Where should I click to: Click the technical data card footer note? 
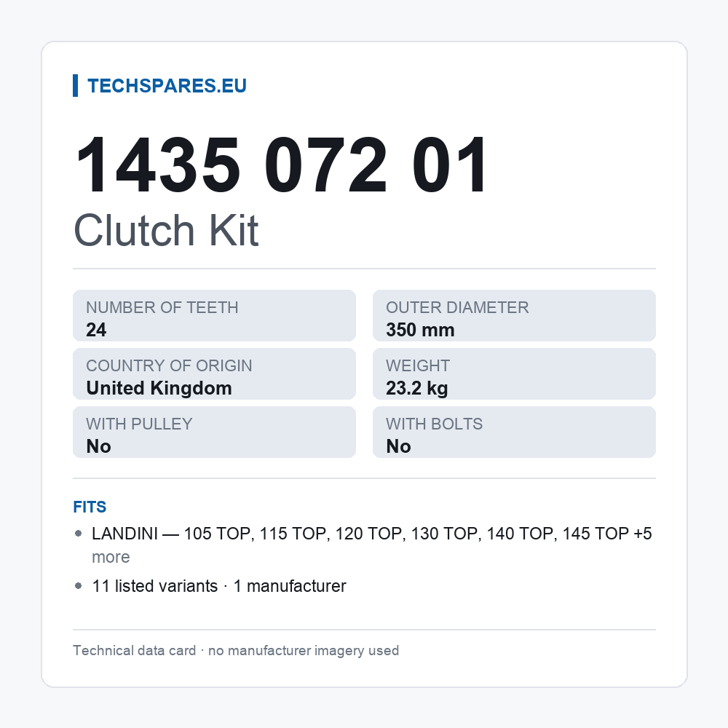click(x=236, y=650)
